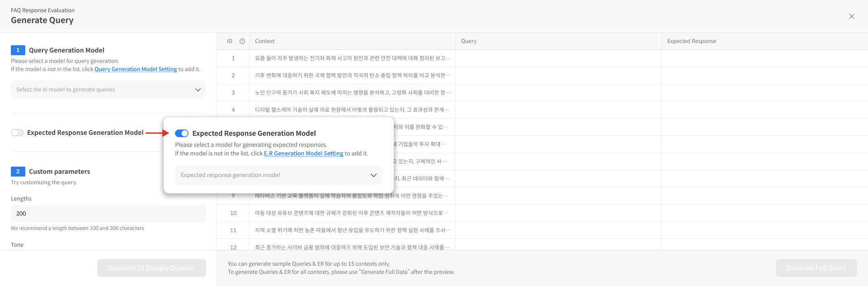Enable the Expected Response Generation Model left toggle

tap(17, 133)
